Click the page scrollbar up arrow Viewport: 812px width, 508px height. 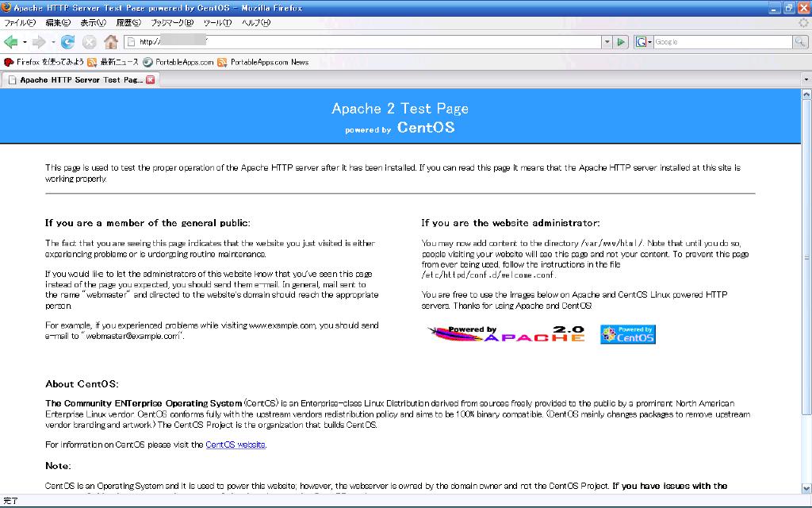click(x=806, y=94)
